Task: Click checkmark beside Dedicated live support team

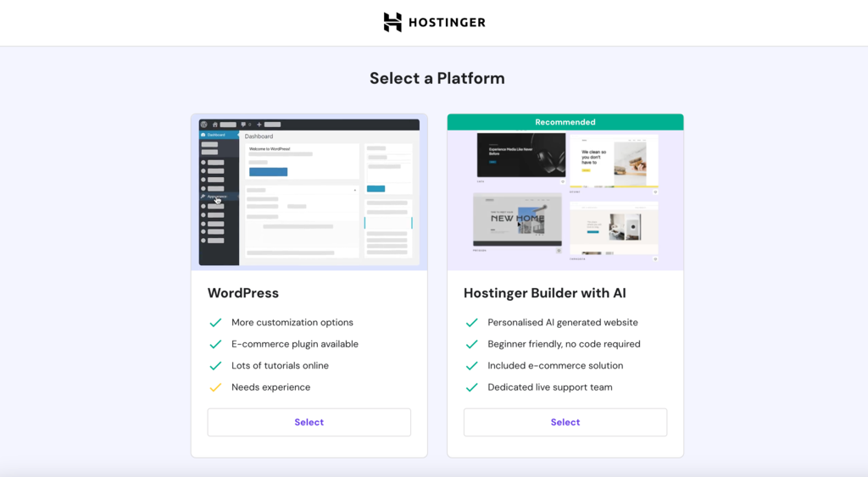Action: 471,387
